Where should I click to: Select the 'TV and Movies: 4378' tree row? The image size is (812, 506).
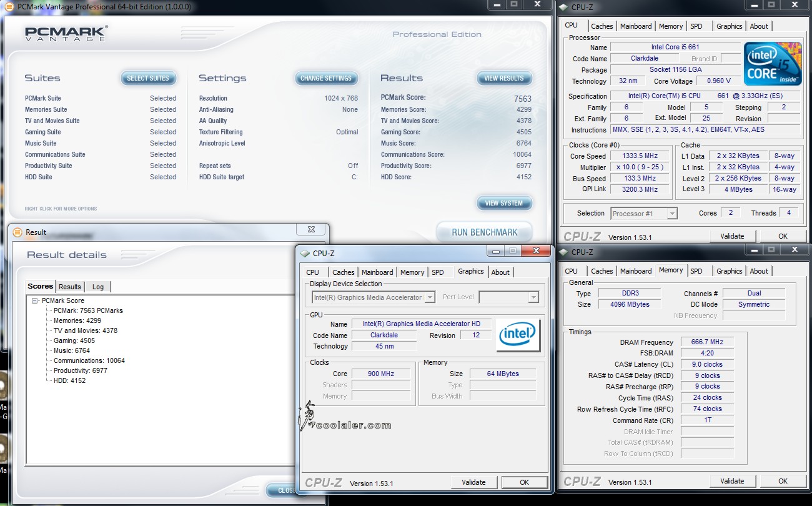(86, 330)
